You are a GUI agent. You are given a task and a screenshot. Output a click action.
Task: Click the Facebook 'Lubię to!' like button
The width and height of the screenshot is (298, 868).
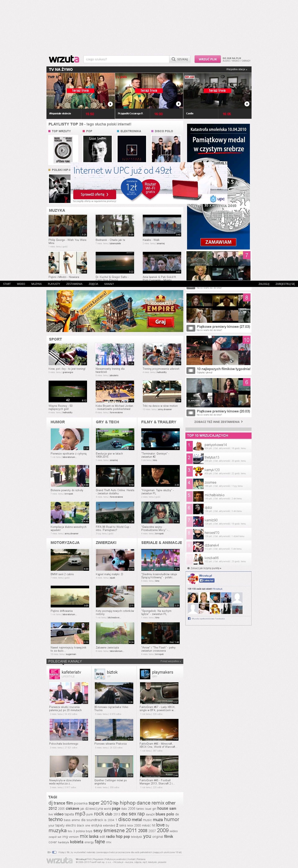(206, 580)
